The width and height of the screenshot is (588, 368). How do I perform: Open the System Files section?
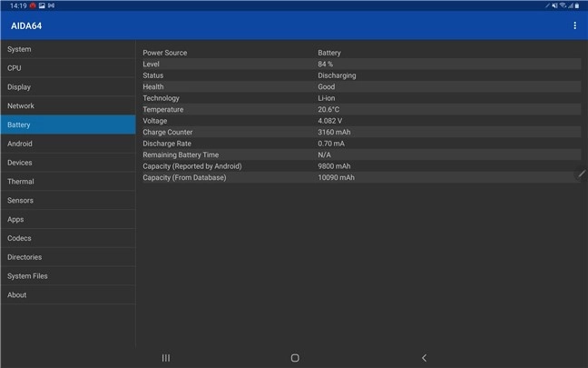click(x=68, y=276)
